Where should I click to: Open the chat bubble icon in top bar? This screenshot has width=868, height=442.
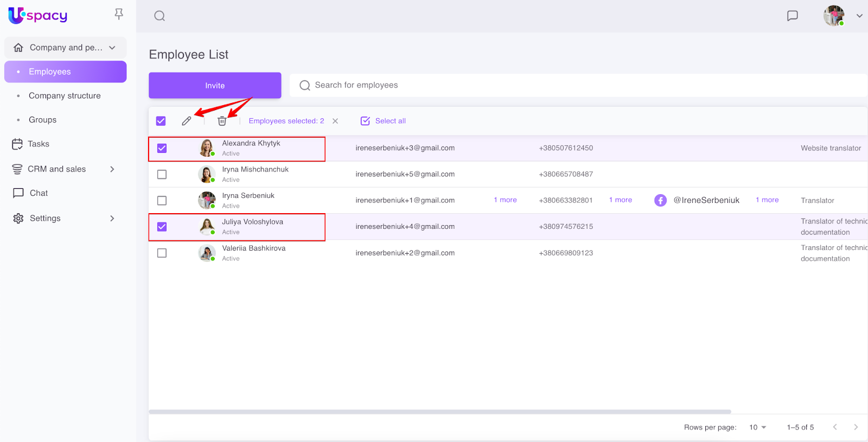click(792, 16)
